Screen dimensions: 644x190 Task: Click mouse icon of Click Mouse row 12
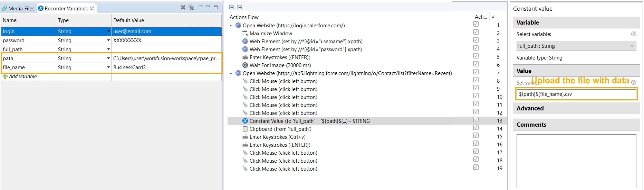245,113
